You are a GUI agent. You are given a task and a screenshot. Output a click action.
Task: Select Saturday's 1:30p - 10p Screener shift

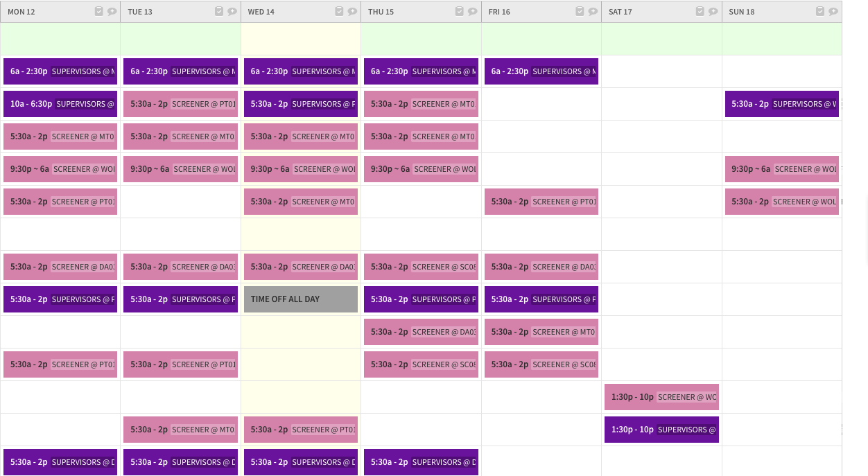[x=661, y=397]
